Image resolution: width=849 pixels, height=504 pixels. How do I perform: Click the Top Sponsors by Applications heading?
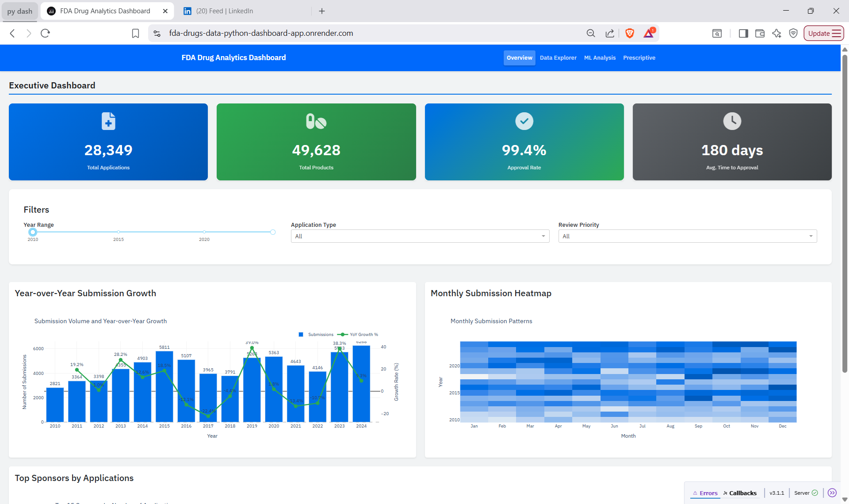click(74, 478)
